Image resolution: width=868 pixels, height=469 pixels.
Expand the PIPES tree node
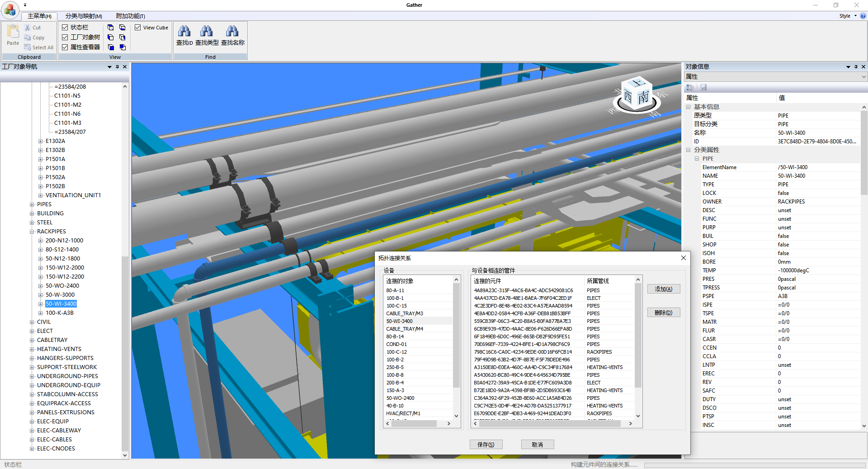[32, 204]
